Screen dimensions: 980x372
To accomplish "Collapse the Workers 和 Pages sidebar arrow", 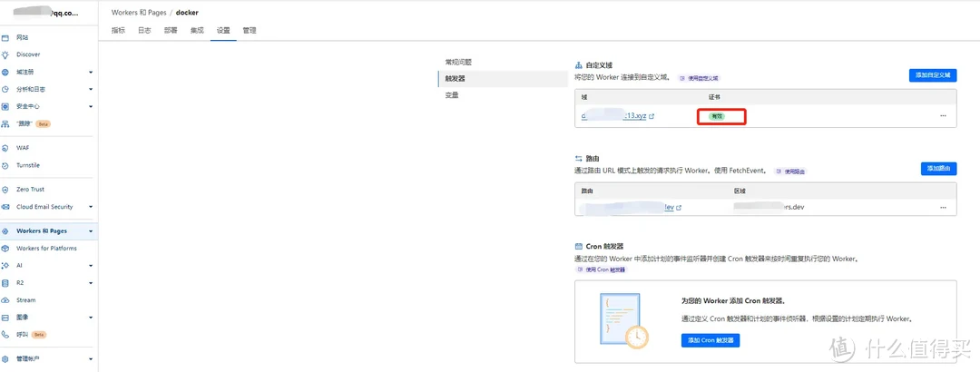I will (91, 231).
